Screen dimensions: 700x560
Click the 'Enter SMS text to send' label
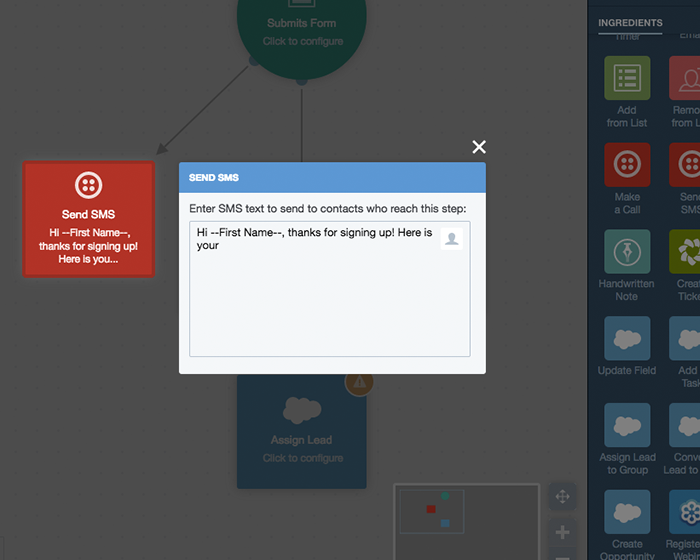(x=328, y=209)
